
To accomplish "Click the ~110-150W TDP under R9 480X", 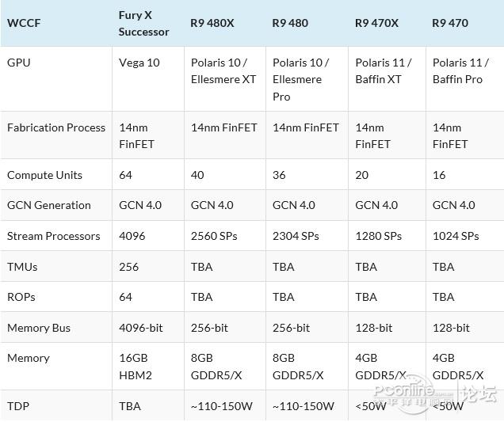I will [221, 406].
